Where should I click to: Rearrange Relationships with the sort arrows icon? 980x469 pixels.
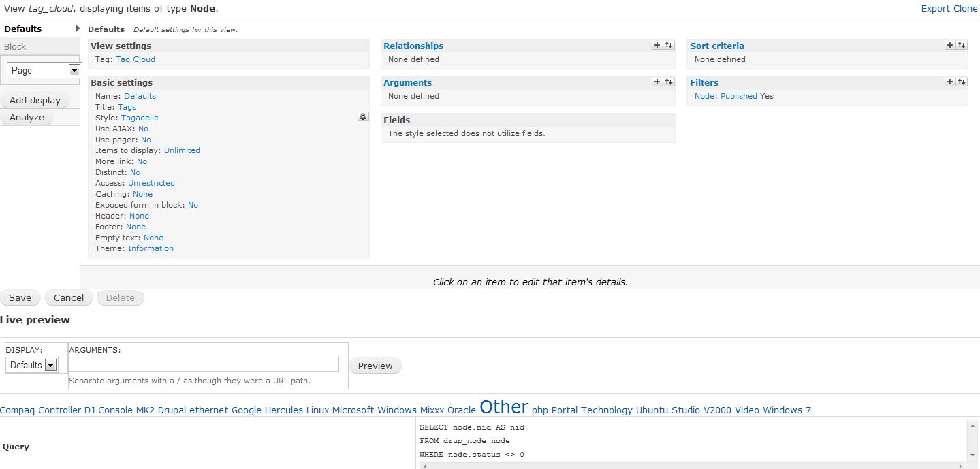click(669, 45)
